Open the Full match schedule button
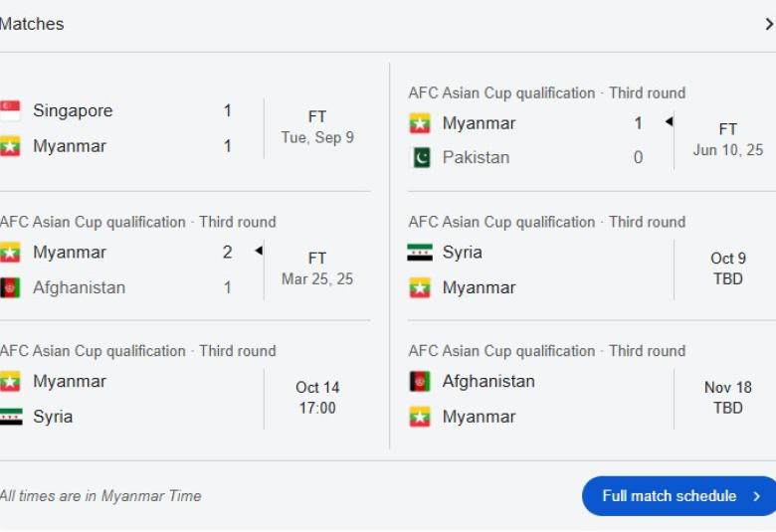Image resolution: width=776 pixels, height=532 pixels. [680, 496]
